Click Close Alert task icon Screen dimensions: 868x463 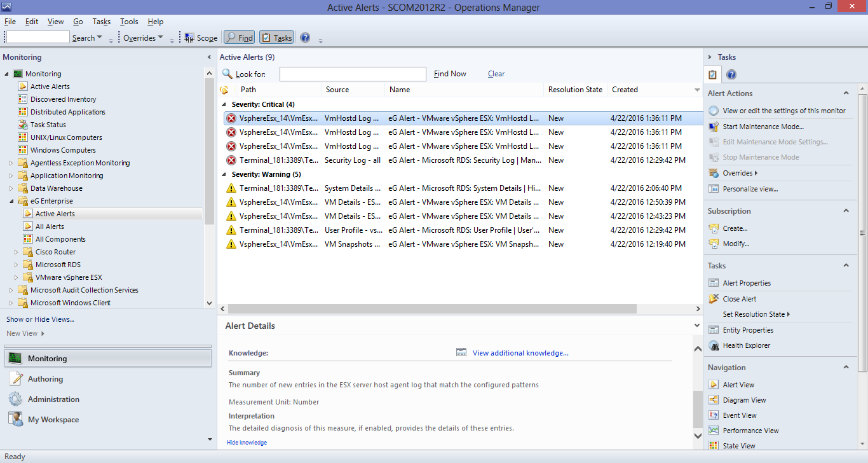pos(714,299)
